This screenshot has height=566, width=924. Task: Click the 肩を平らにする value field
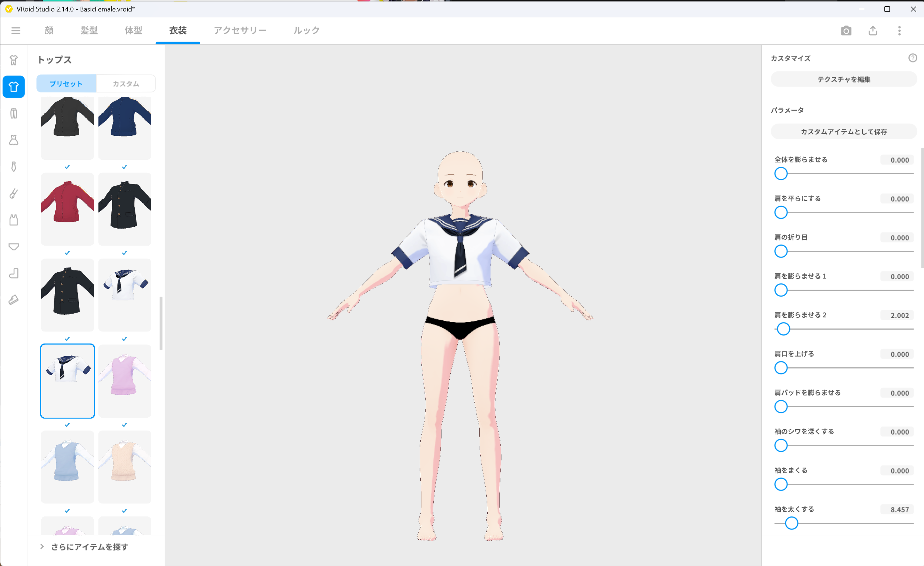897,199
